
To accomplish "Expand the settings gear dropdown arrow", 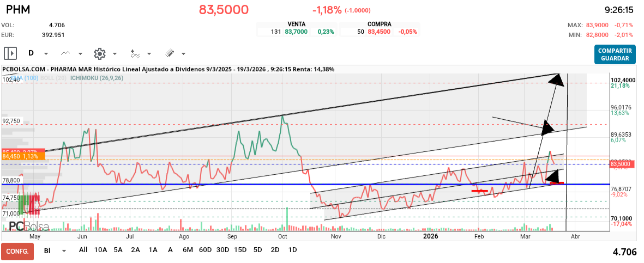I will tap(115, 54).
